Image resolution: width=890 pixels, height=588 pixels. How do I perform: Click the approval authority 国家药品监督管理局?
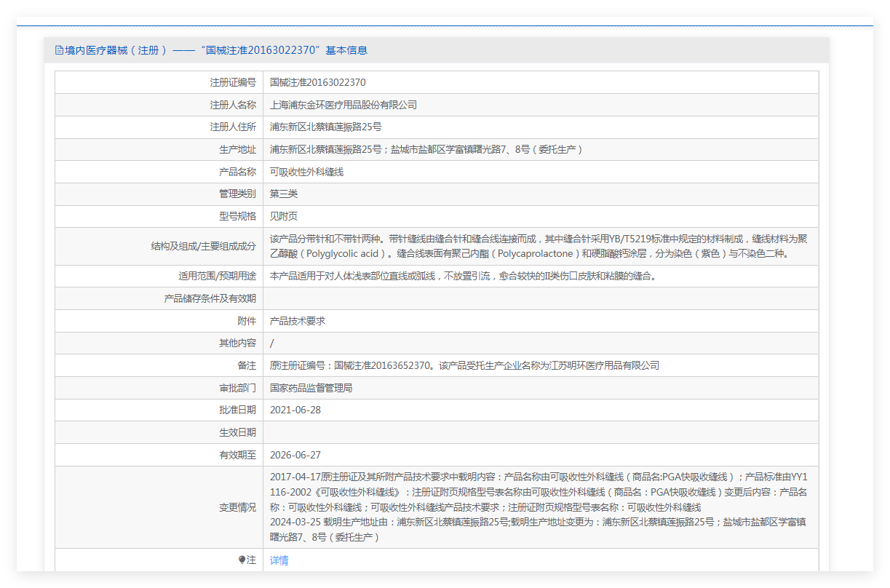coord(311,388)
